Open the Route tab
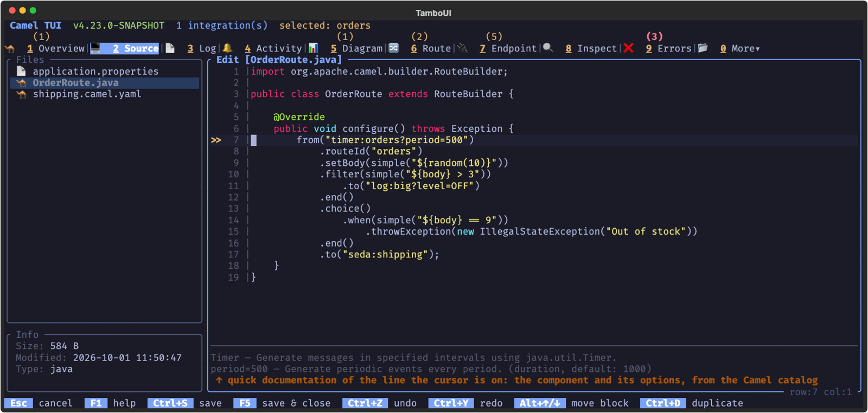Viewport: 868px width, 413px height. click(431, 48)
